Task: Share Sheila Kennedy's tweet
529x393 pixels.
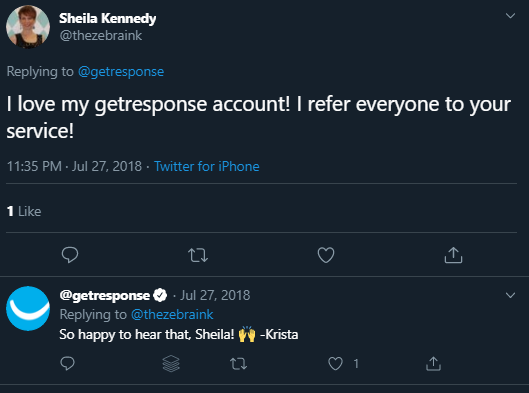Action: (x=453, y=255)
